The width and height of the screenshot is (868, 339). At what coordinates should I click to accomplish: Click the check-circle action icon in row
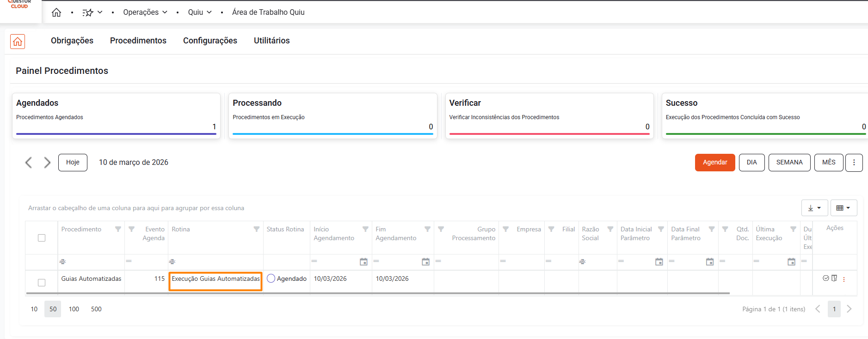[x=826, y=278]
